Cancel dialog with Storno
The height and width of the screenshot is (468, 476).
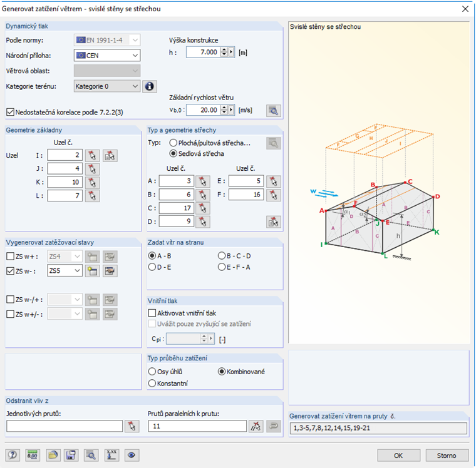click(447, 455)
